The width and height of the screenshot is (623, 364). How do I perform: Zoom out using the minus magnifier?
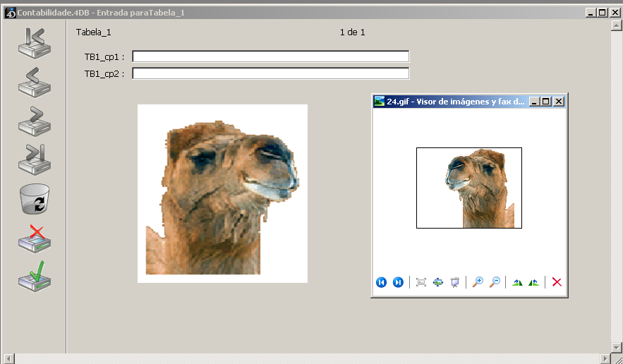[495, 282]
